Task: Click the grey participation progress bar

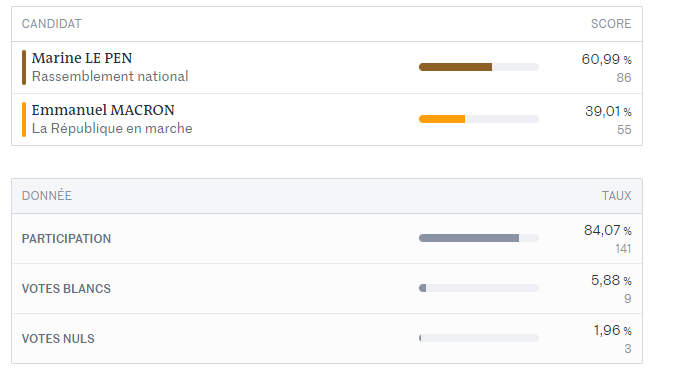Action: pyautogui.click(x=478, y=238)
